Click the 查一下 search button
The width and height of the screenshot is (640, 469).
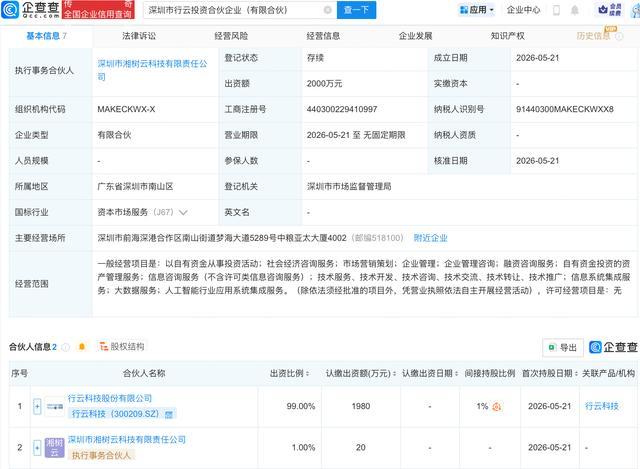tap(356, 10)
